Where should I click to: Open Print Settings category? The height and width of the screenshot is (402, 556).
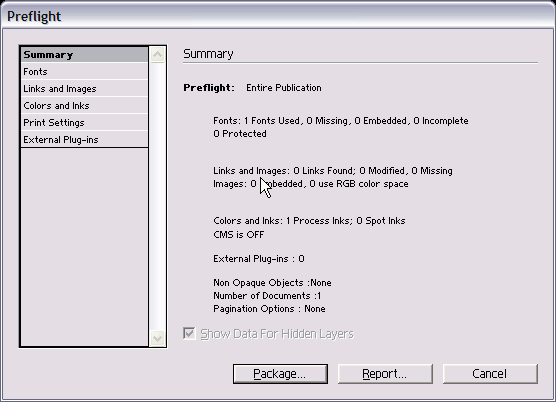[x=84, y=123]
